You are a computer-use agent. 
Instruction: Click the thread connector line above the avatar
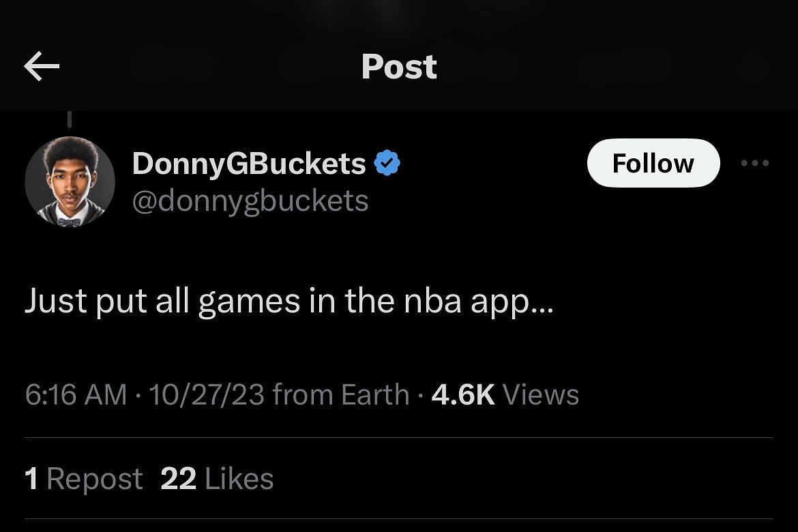click(x=69, y=120)
